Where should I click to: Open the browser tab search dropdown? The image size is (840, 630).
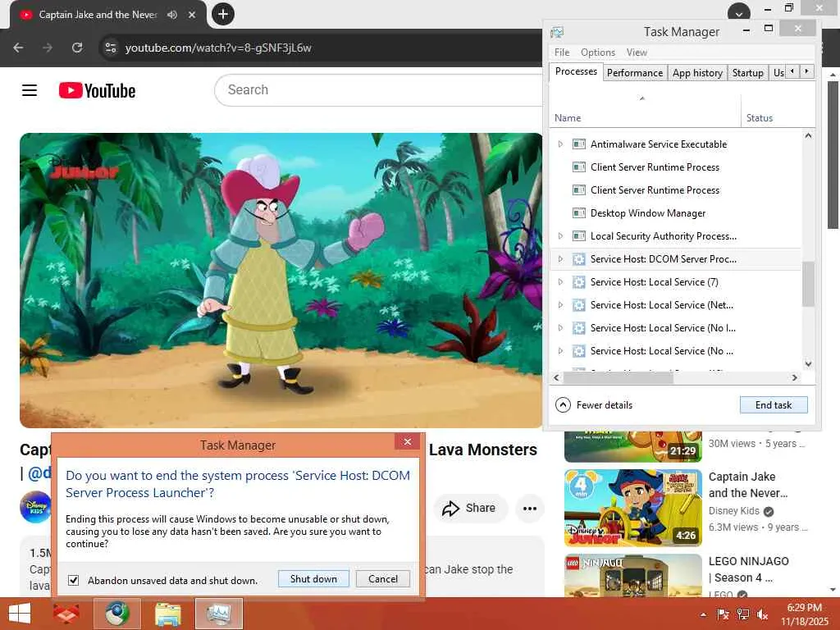click(x=738, y=13)
